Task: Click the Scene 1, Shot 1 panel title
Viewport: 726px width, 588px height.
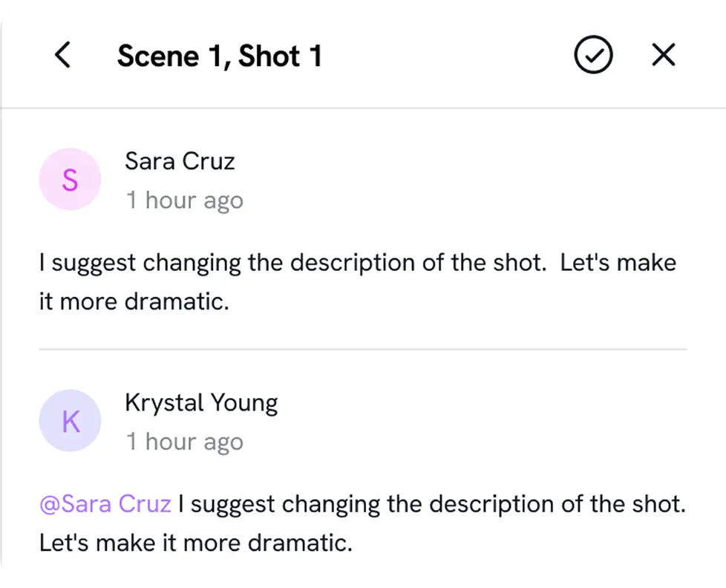Action: (220, 56)
